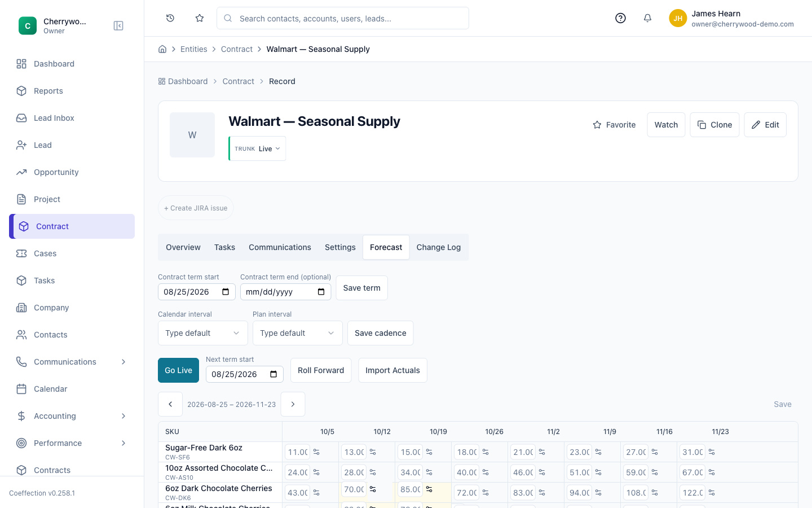Click the Go Live button
812x508 pixels.
point(178,370)
